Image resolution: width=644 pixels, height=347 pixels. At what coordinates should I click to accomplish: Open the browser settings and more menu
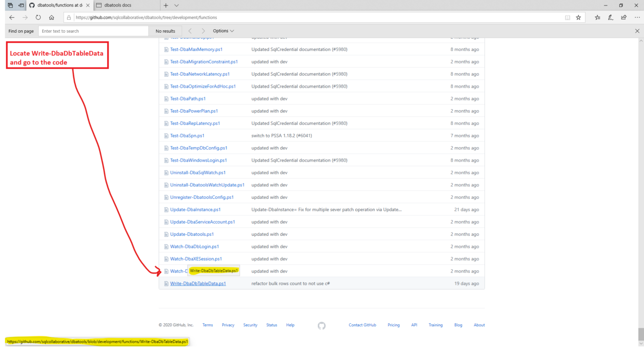click(x=637, y=17)
